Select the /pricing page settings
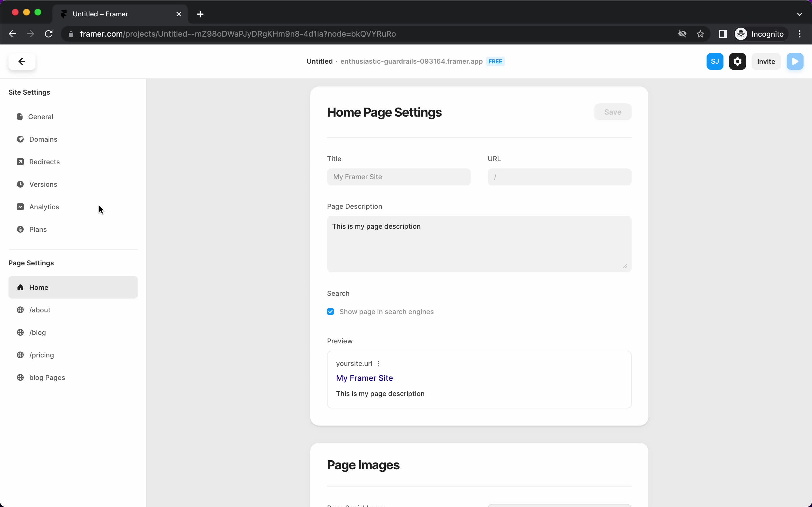This screenshot has width=812, height=507. 41,355
